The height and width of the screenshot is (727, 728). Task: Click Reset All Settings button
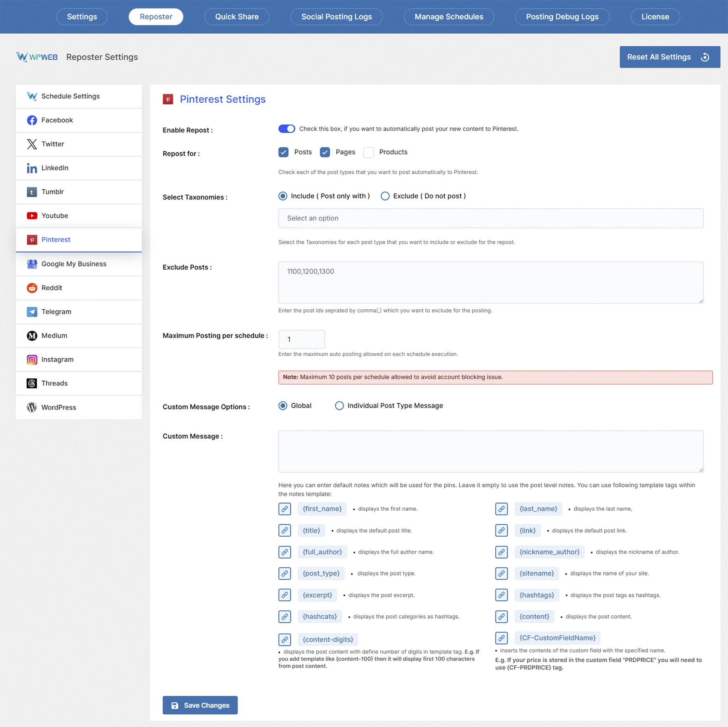pyautogui.click(x=670, y=57)
